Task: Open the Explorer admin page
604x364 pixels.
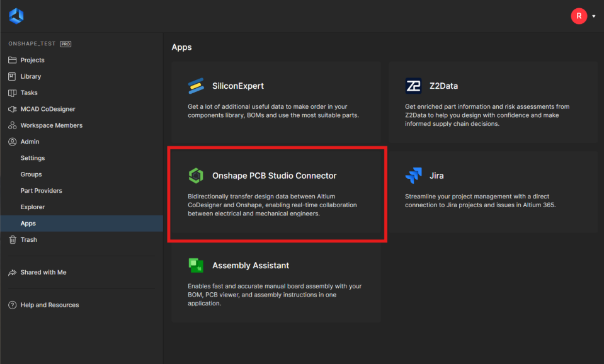Action: (33, 207)
